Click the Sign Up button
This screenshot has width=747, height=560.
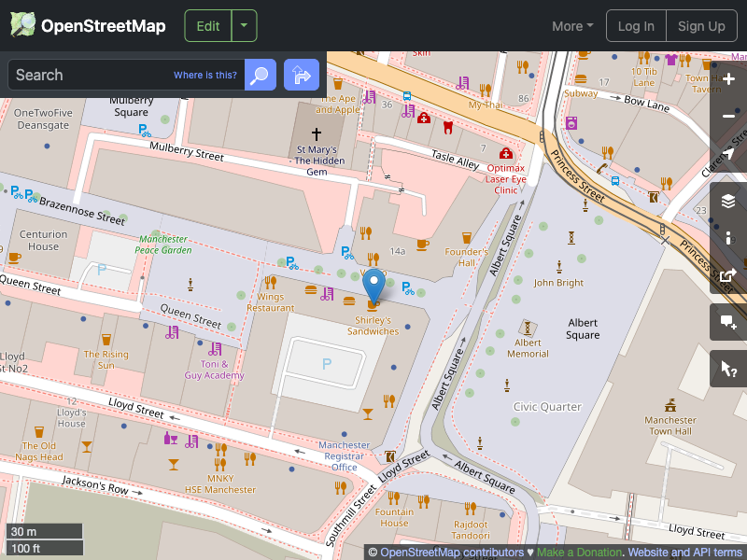(x=701, y=25)
